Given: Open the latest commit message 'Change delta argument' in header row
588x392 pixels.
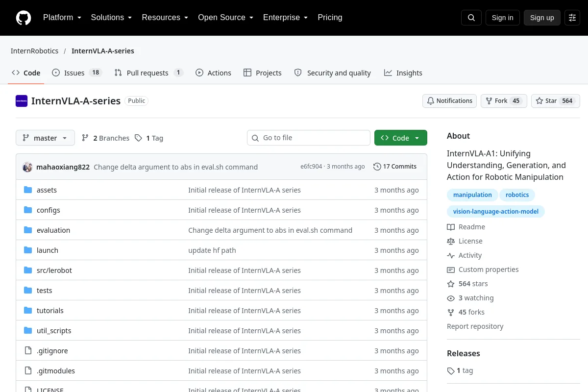Looking at the screenshot, I should click(175, 167).
